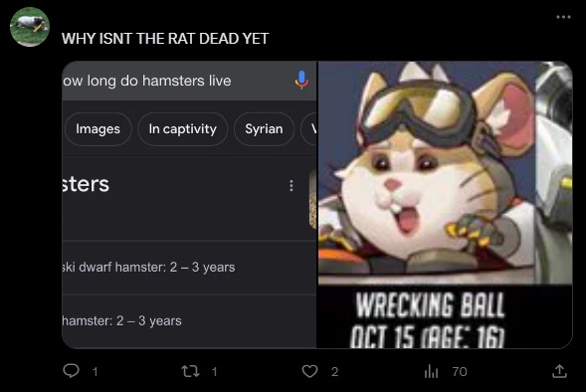Screen dimensions: 586x392
Task: Select the Images filter chip
Action: coord(98,129)
